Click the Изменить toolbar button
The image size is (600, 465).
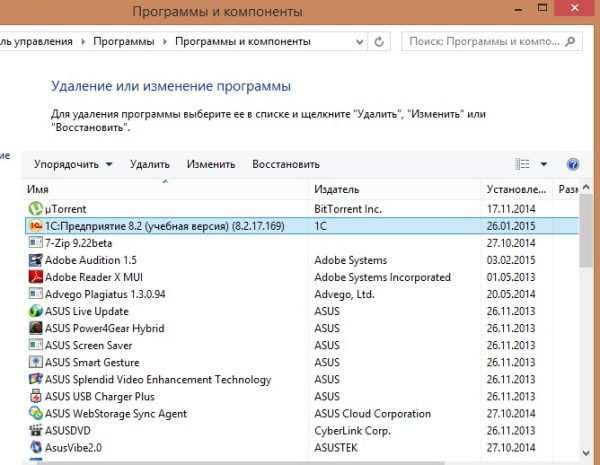click(x=210, y=164)
